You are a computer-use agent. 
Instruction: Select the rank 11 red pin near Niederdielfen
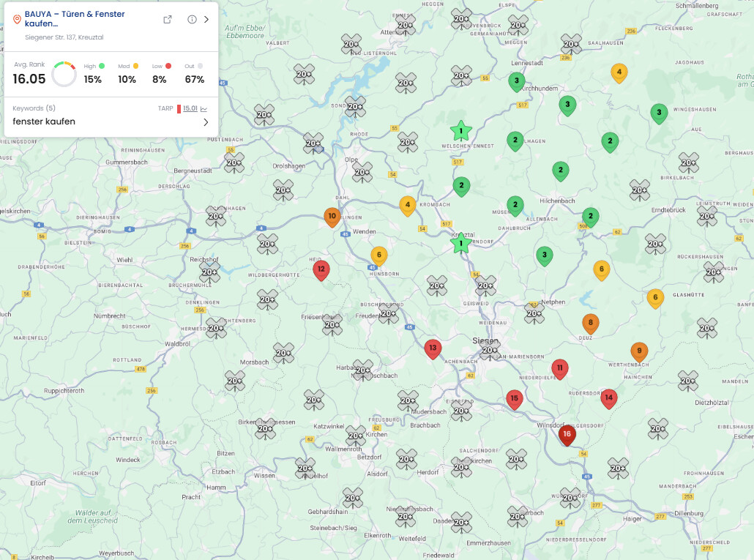click(560, 369)
